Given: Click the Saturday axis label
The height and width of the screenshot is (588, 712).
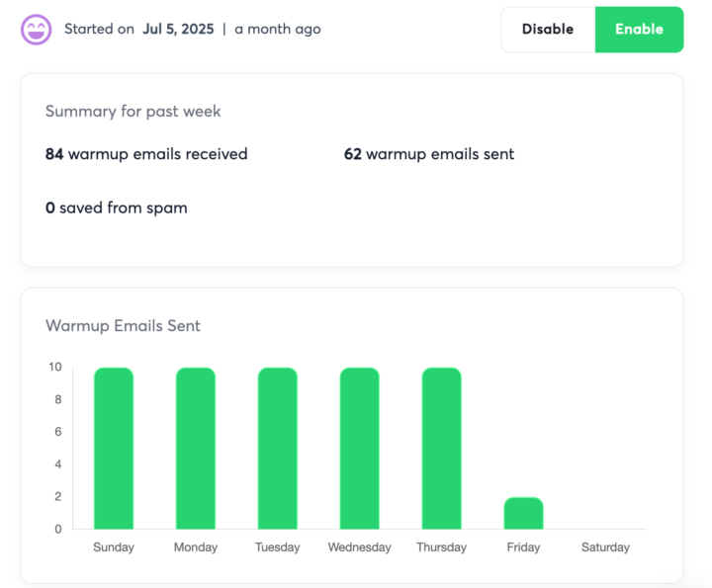Looking at the screenshot, I should click(x=605, y=547).
